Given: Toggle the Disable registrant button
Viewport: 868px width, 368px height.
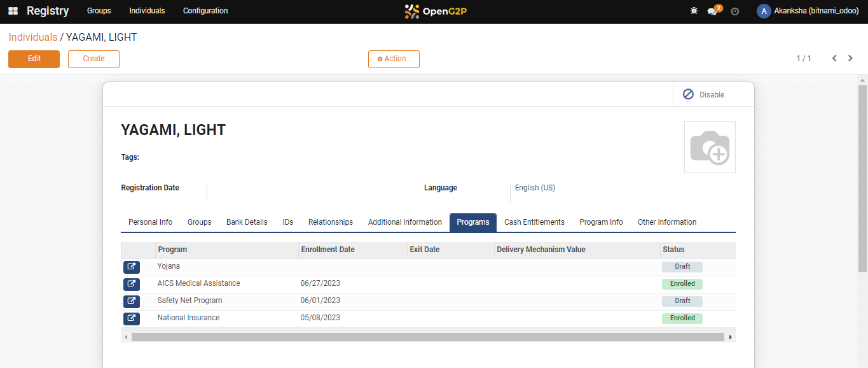Looking at the screenshot, I should pyautogui.click(x=704, y=95).
